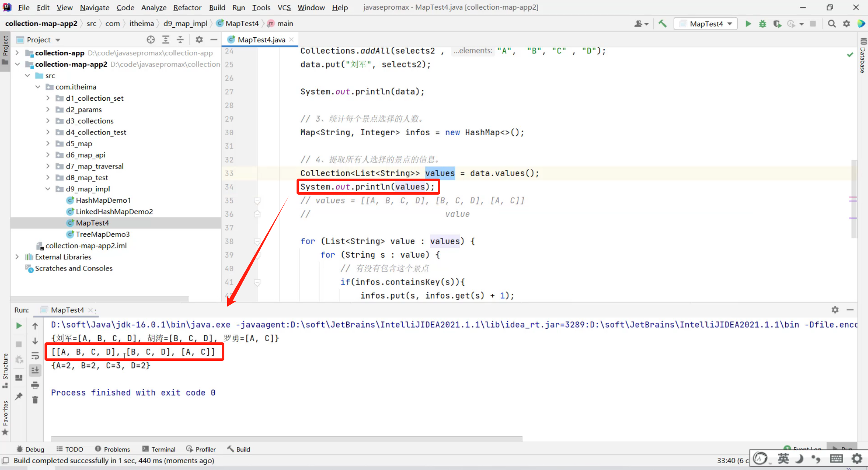Click the Debug bug icon in toolbar
This screenshot has height=470, width=868.
pos(762,24)
